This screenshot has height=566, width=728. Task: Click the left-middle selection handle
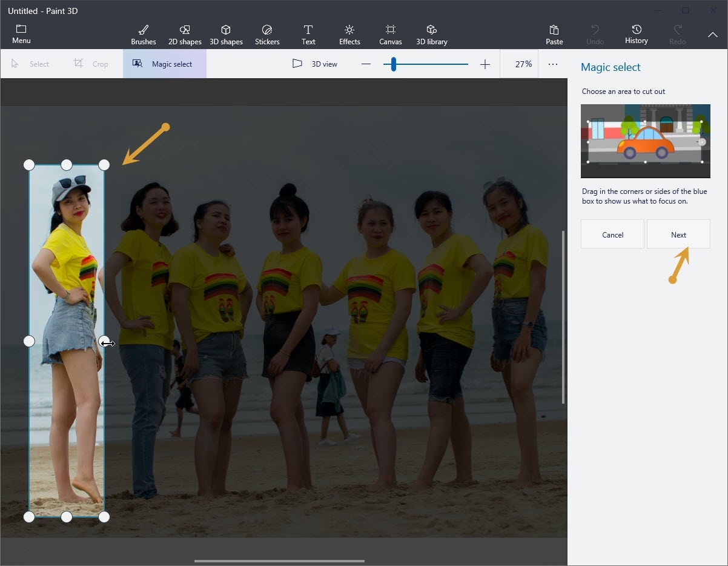coord(29,341)
